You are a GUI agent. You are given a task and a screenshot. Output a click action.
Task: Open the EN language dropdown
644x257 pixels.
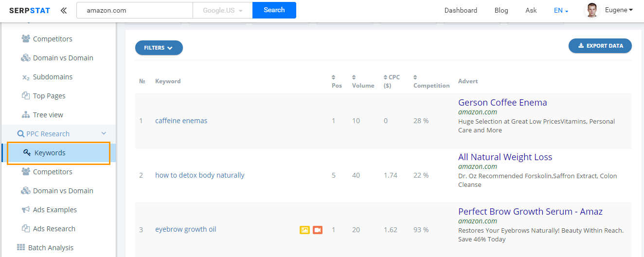(561, 10)
